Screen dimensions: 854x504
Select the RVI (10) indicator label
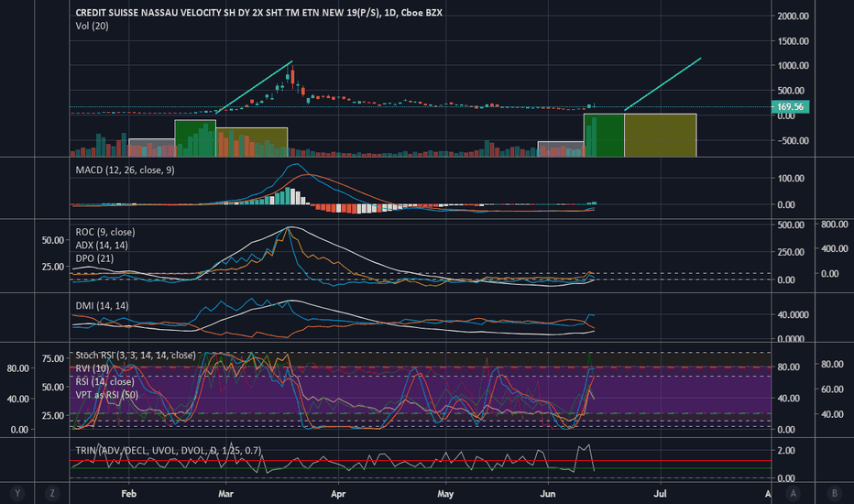coord(92,368)
